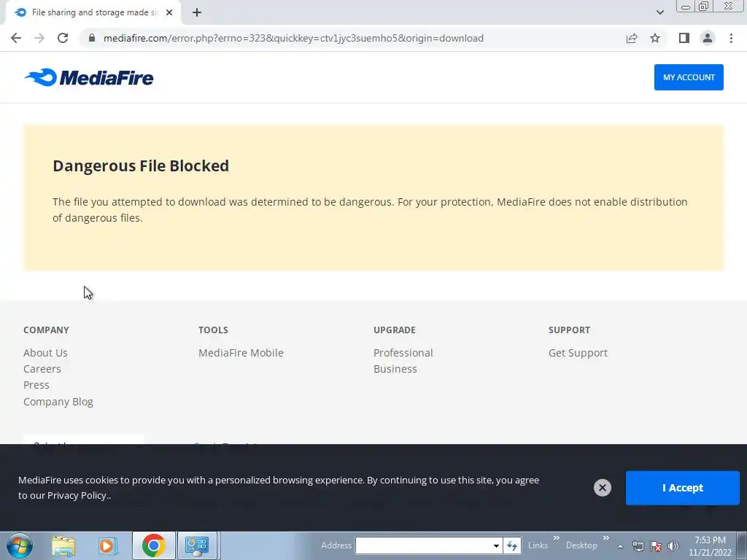Open the Action Center flag icon
This screenshot has height=560, width=747.
pos(656,546)
